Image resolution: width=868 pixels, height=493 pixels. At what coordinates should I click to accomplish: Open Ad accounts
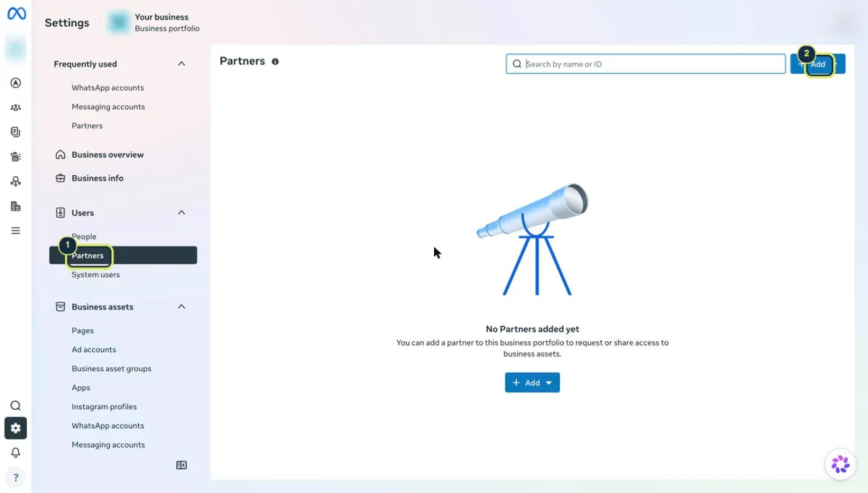point(94,350)
